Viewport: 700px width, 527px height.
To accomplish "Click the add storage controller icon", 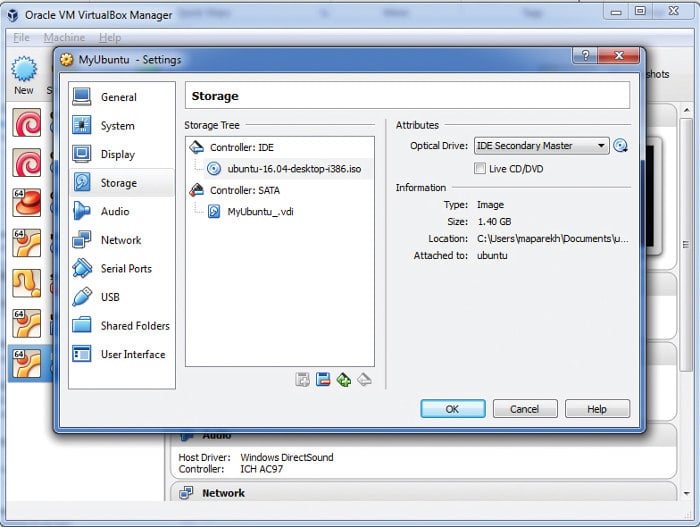I will [303, 379].
